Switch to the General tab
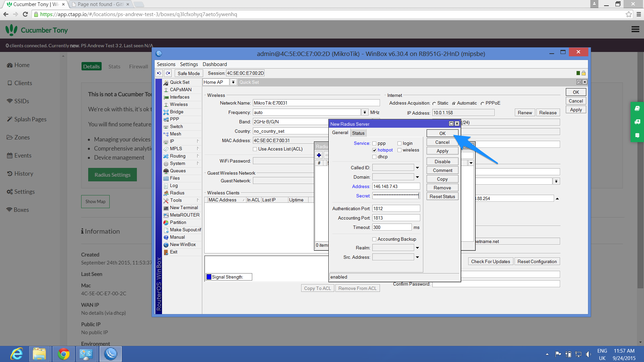This screenshot has height=362, width=644. click(x=340, y=133)
